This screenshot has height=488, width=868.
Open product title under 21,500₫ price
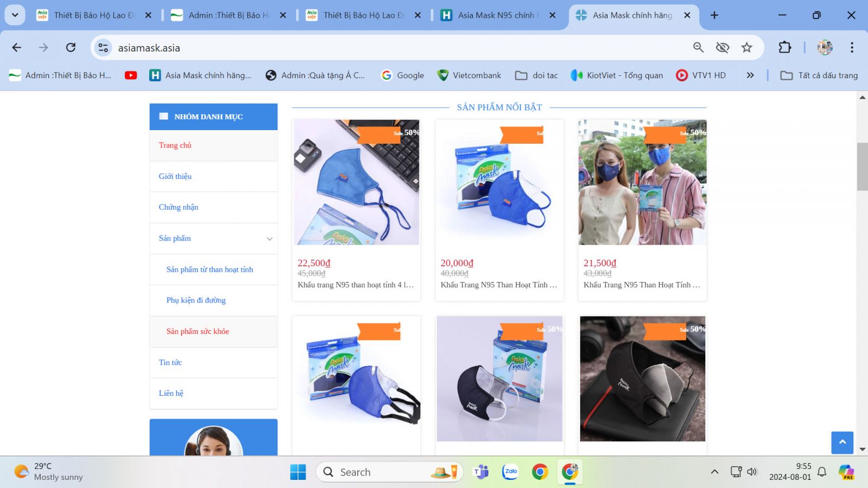click(x=642, y=285)
